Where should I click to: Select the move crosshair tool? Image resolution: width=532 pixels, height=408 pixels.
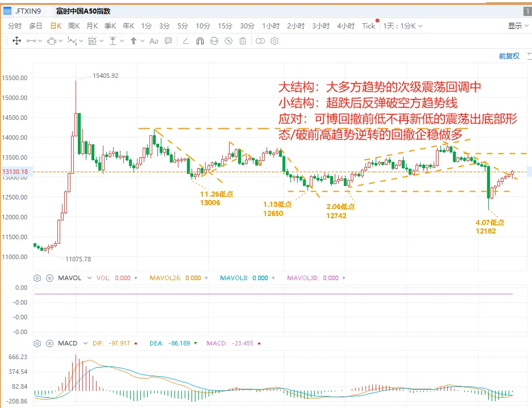tap(16, 41)
